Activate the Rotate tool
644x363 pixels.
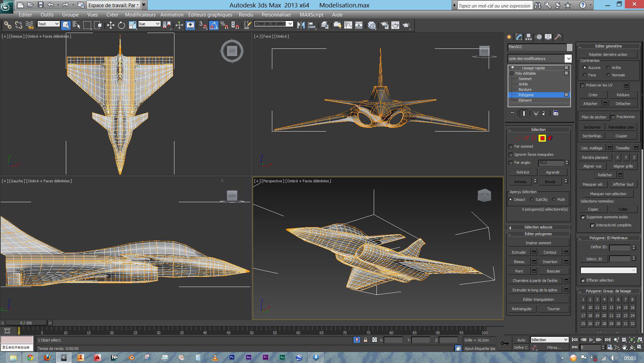click(x=121, y=25)
